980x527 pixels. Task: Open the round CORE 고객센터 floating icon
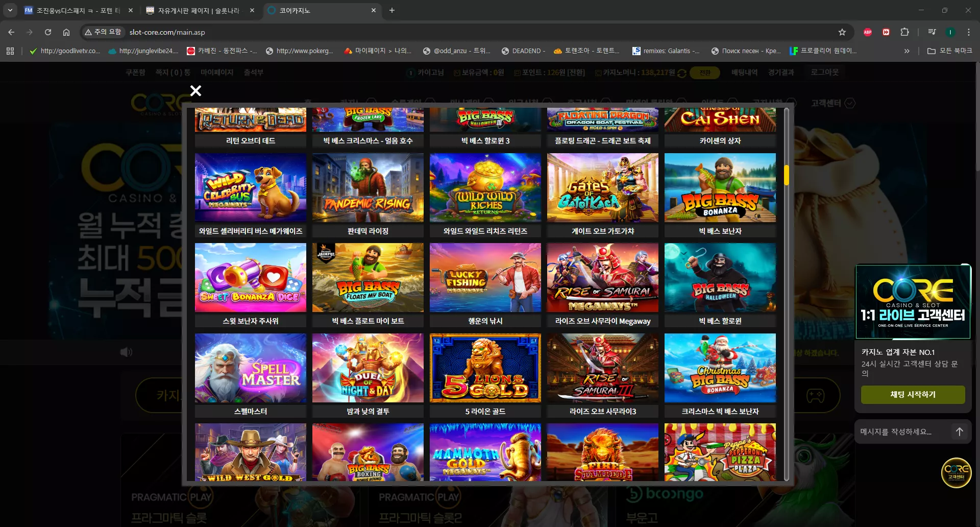point(956,473)
